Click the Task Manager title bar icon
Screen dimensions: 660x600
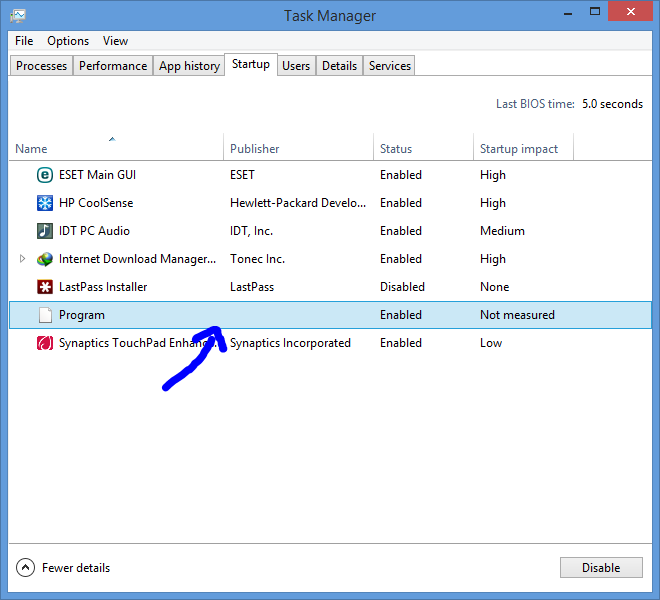(18, 16)
